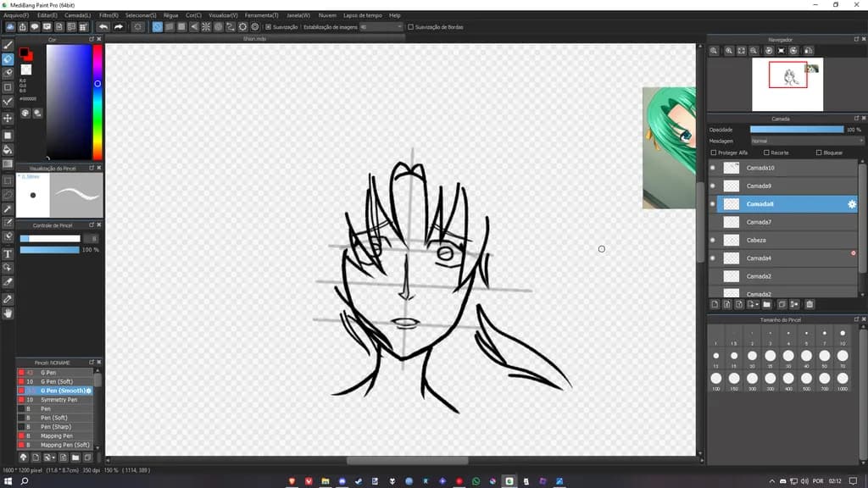Select the Symmetry Pen brush

coord(55,400)
